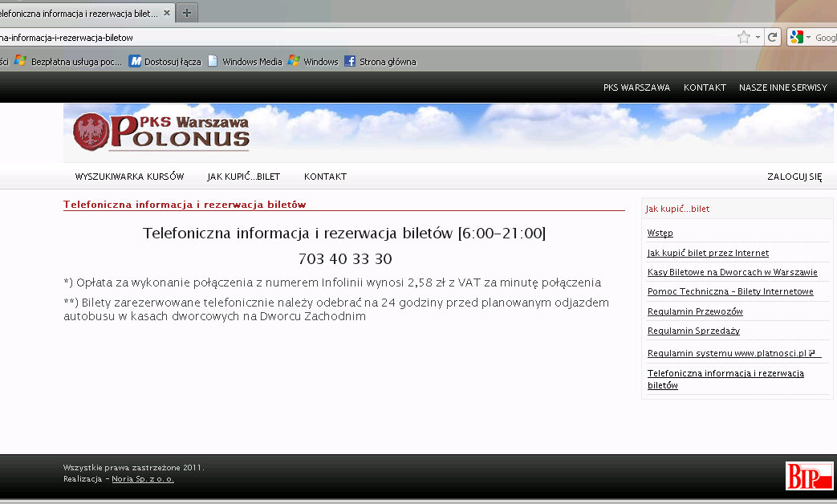
Task: Close the Telefoniczna informacja browser tab
Action: pos(167,13)
